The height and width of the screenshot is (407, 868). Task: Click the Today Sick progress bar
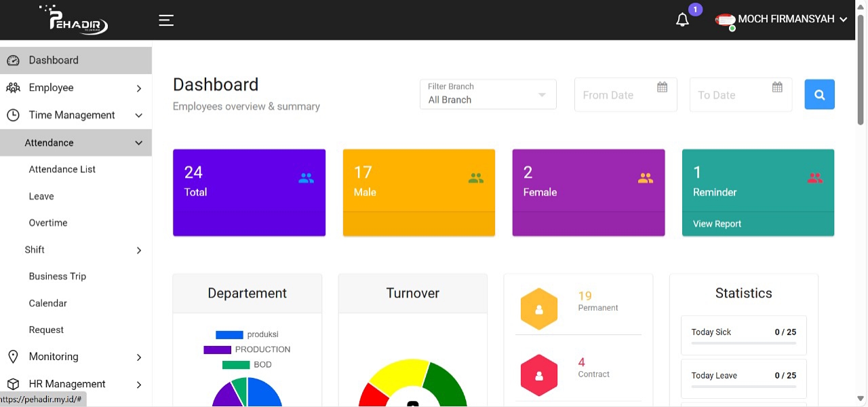pyautogui.click(x=743, y=343)
